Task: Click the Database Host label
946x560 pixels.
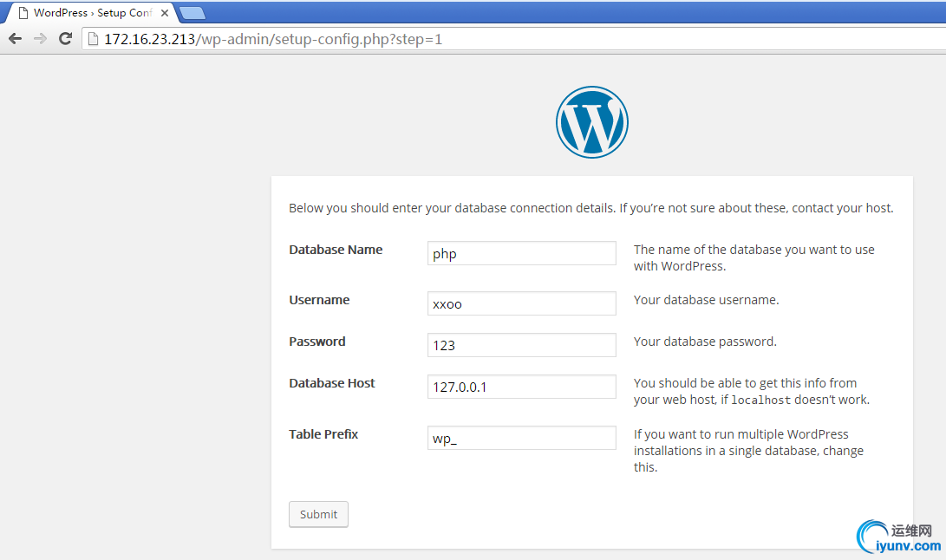Action: tap(332, 383)
